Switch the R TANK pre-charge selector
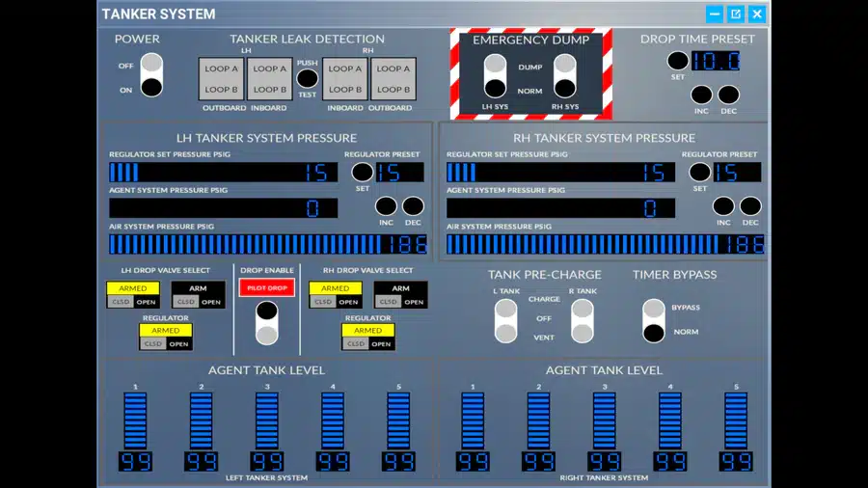868x488 pixels. 582,321
